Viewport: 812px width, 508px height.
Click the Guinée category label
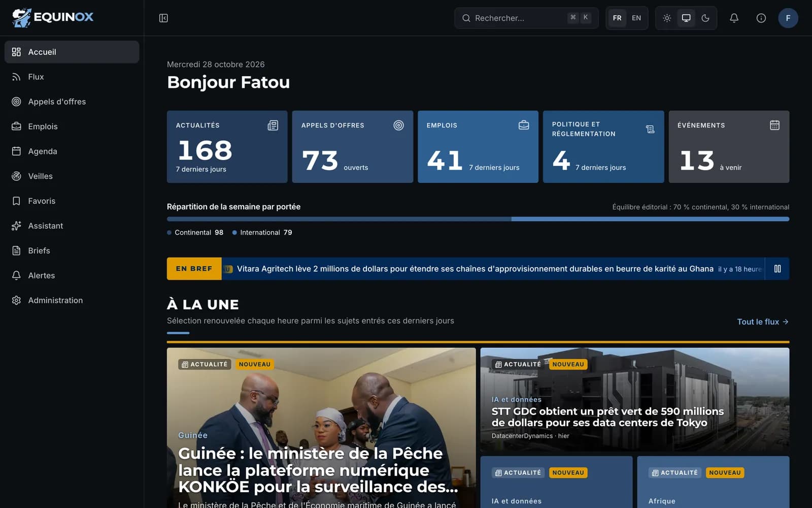tap(193, 435)
